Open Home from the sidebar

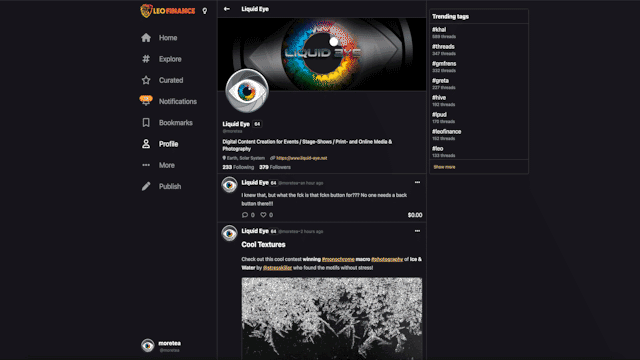(168, 38)
